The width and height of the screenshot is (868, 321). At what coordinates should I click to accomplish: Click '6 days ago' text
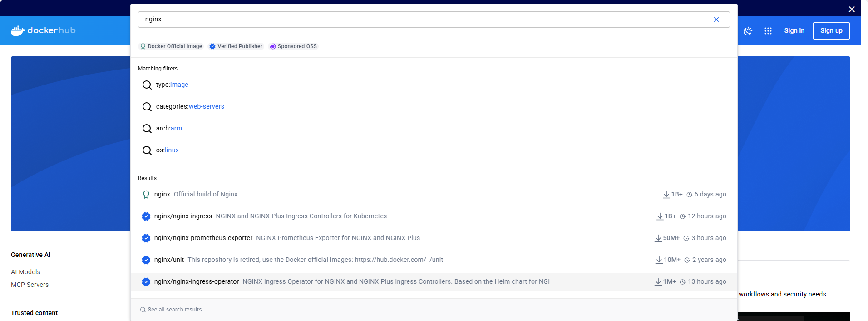pyautogui.click(x=710, y=194)
